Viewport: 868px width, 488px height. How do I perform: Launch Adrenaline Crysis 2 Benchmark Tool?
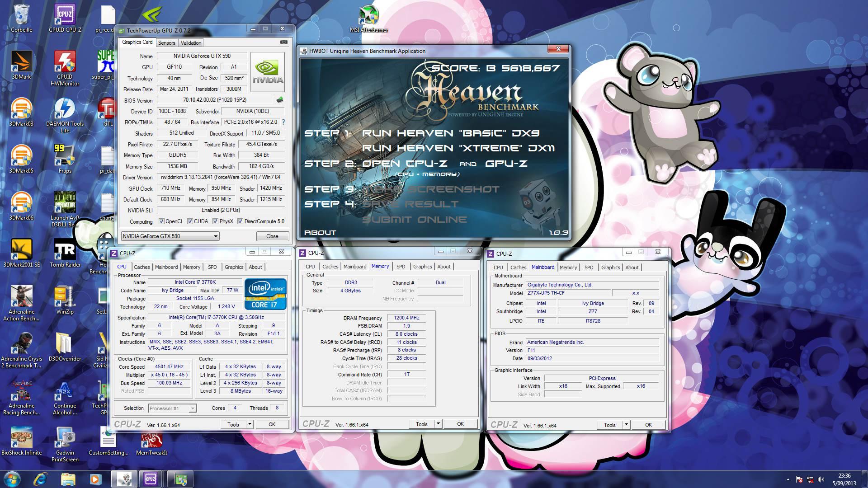[21, 350]
